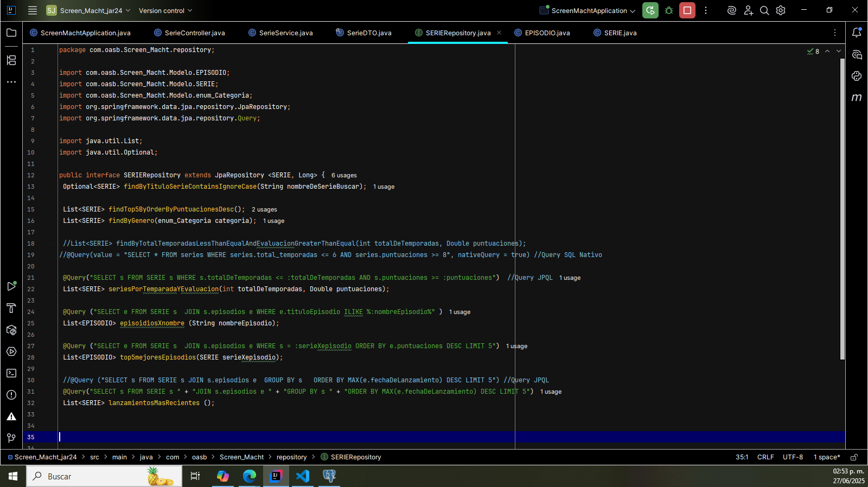
Task: Open Task View in taskbar
Action: 195,476
